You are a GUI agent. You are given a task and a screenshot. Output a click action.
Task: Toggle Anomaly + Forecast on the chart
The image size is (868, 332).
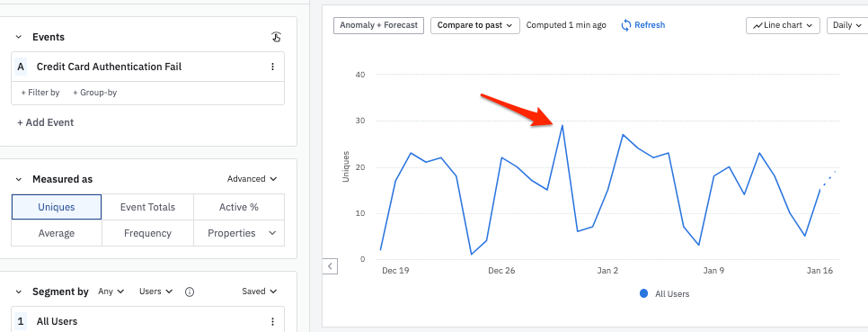tap(378, 25)
